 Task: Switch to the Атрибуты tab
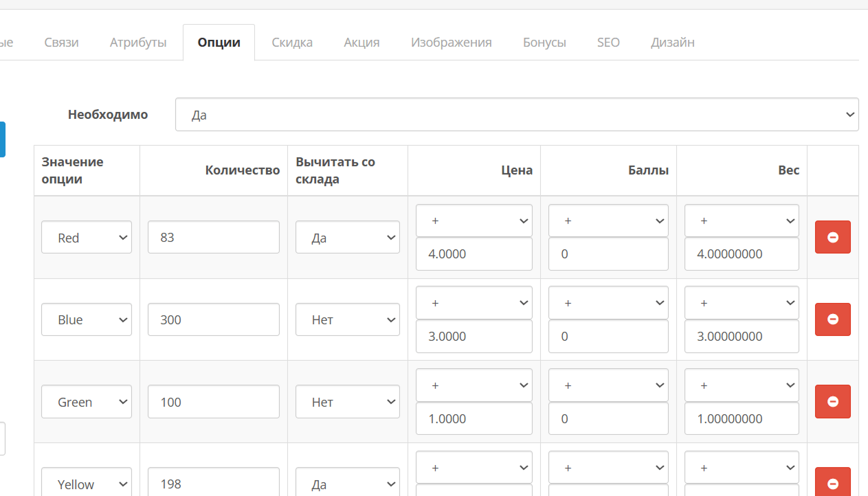coord(138,43)
